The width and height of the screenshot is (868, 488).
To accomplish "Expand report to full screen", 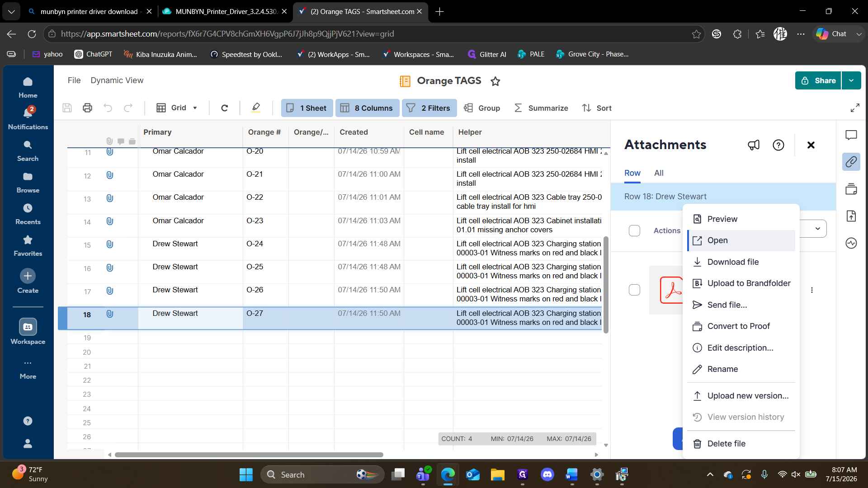I will tap(855, 108).
